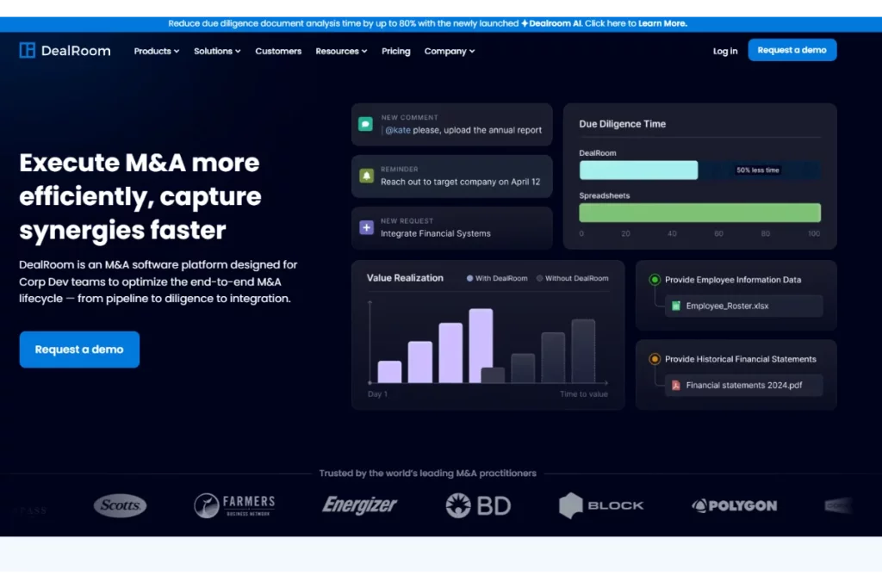Click the Log in icon area in header
Image resolution: width=882 pixels, height=588 pixels.
(x=724, y=51)
